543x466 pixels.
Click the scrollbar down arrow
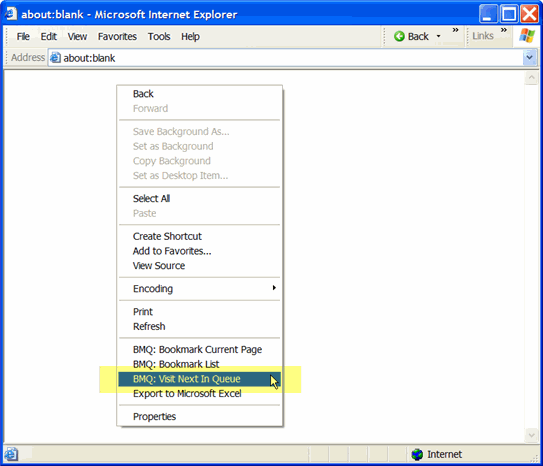(531, 435)
